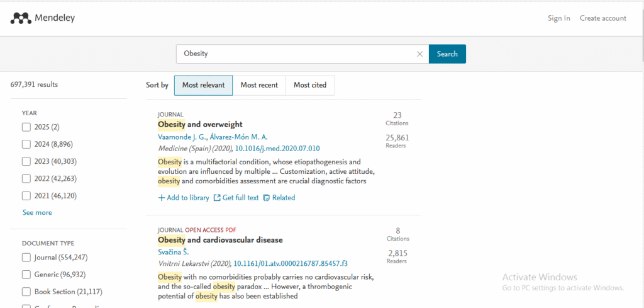Check the 2023 year filter
Viewport: 644px width, 308px height.
[x=26, y=162]
